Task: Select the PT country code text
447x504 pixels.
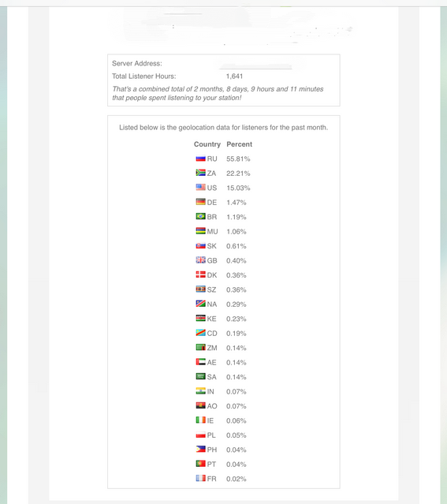Action: point(211,464)
